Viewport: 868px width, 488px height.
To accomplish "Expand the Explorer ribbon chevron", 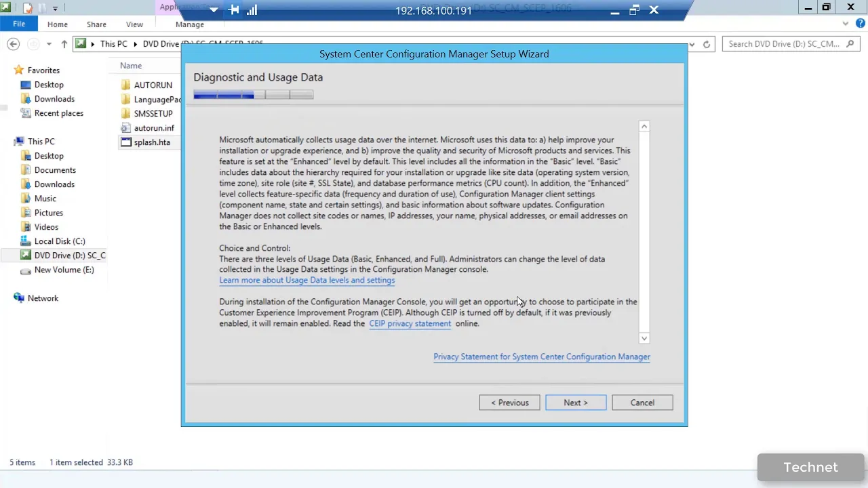I will [845, 24].
